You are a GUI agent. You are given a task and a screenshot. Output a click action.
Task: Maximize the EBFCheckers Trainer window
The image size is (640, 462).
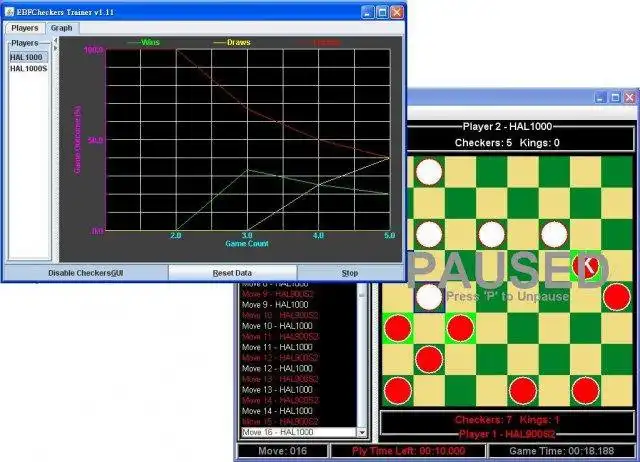(x=382, y=12)
